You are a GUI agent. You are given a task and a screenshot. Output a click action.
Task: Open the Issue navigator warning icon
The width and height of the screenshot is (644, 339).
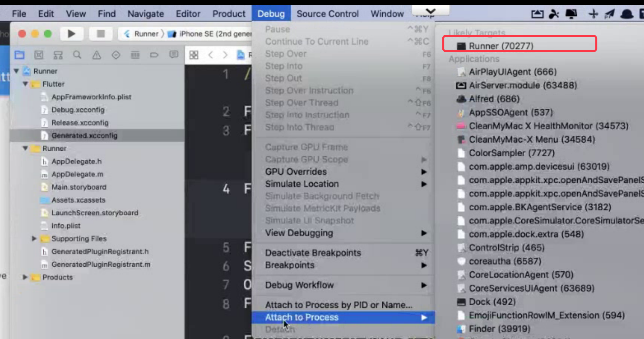click(x=96, y=55)
